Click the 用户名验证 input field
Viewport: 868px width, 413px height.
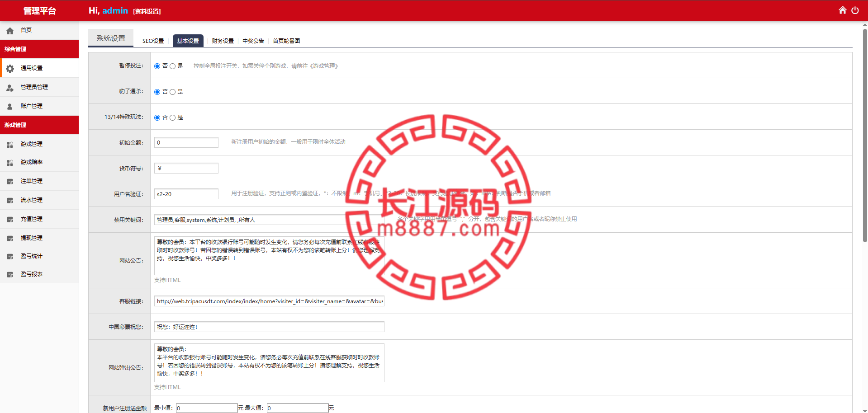coord(186,194)
